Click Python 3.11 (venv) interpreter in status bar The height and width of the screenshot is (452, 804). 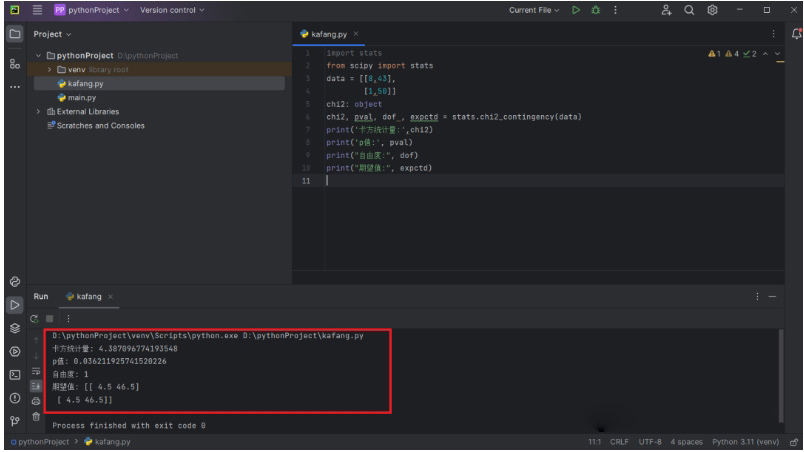coord(748,441)
